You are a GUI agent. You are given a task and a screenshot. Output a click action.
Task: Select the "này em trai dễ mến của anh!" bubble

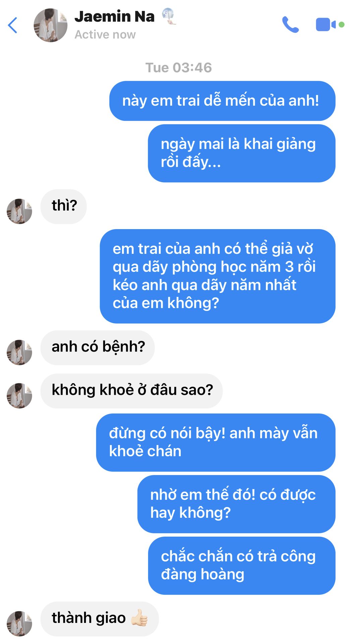222,101
